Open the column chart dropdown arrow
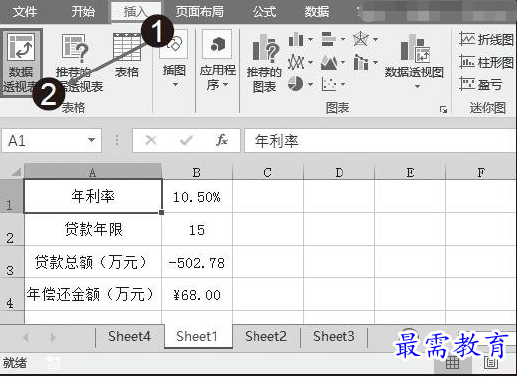This screenshot has width=517, height=377. tap(311, 40)
